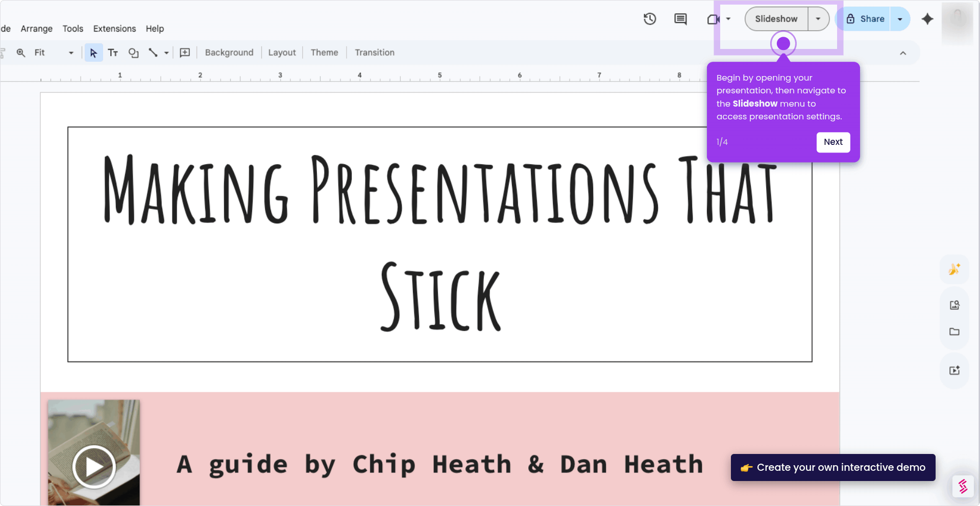
Task: Click Create your own interactive demo
Action: coord(833,467)
